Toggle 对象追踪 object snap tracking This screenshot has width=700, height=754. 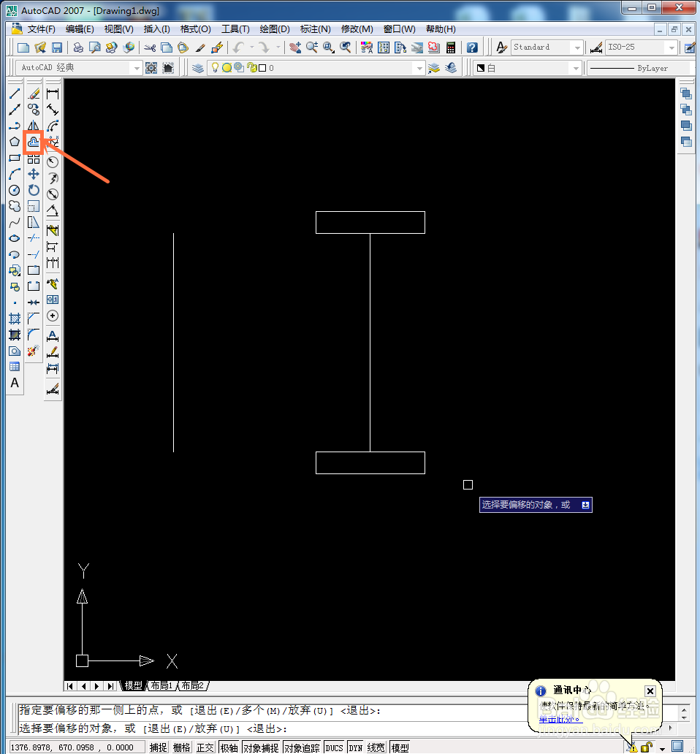(302, 747)
